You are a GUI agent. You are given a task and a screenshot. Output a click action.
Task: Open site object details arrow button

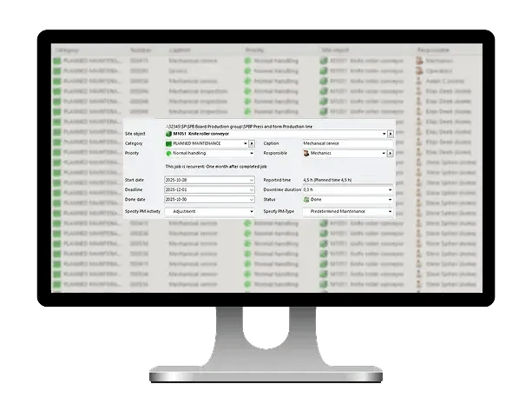coord(391,134)
